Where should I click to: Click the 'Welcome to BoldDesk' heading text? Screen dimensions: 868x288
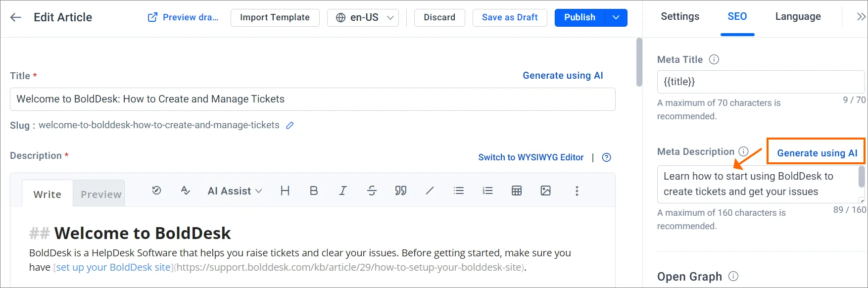pyautogui.click(x=143, y=233)
